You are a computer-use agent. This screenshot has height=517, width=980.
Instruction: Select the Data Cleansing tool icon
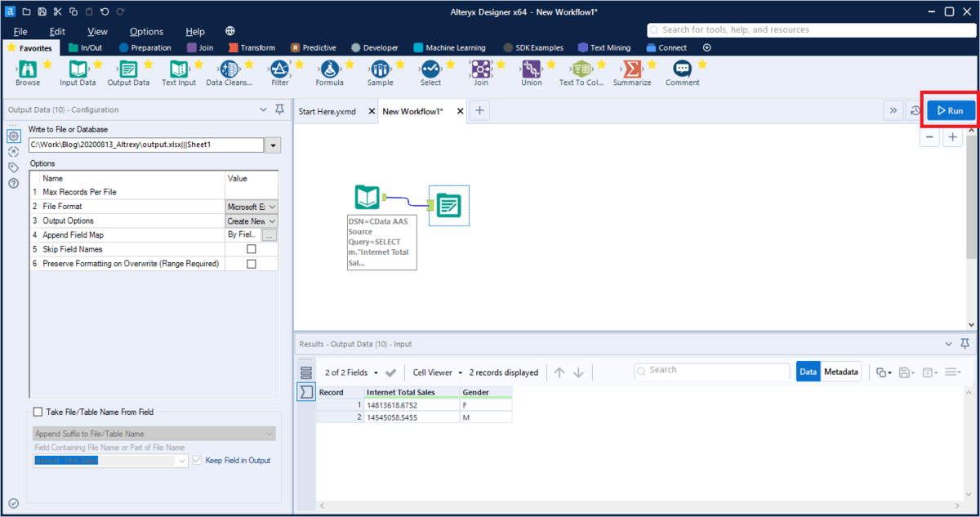pos(229,69)
